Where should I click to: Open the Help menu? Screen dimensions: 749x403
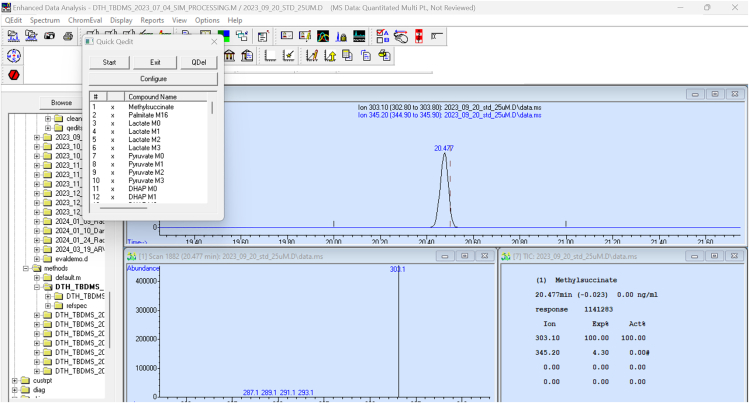pos(235,20)
